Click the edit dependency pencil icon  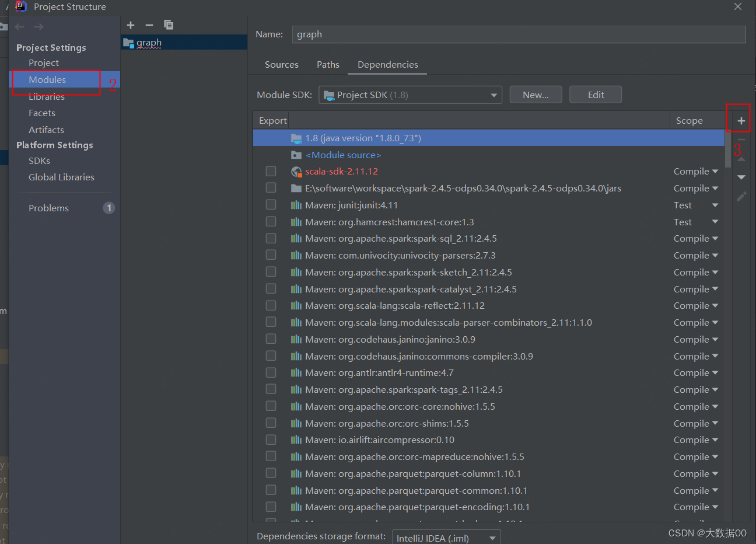[741, 197]
